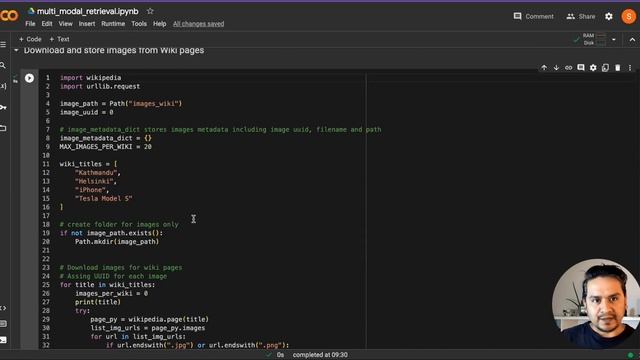Open table of contents sidebar
The width and height of the screenshot is (640, 360).
pos(3,44)
